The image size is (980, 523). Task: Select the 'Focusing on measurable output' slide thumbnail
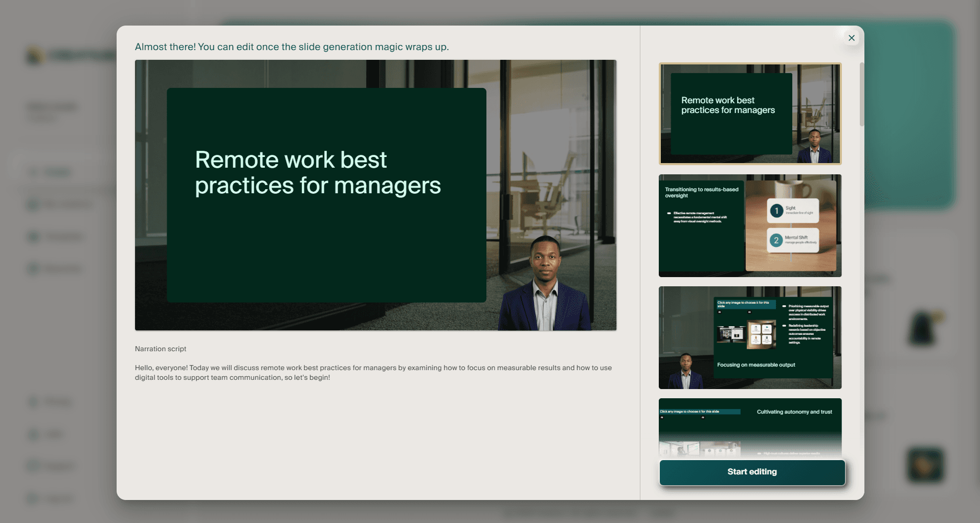(x=750, y=337)
